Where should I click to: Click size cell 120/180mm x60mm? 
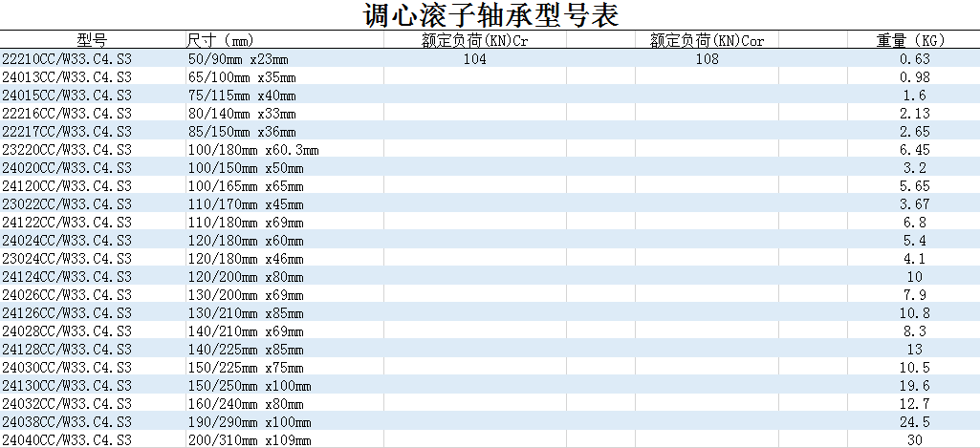pos(246,241)
